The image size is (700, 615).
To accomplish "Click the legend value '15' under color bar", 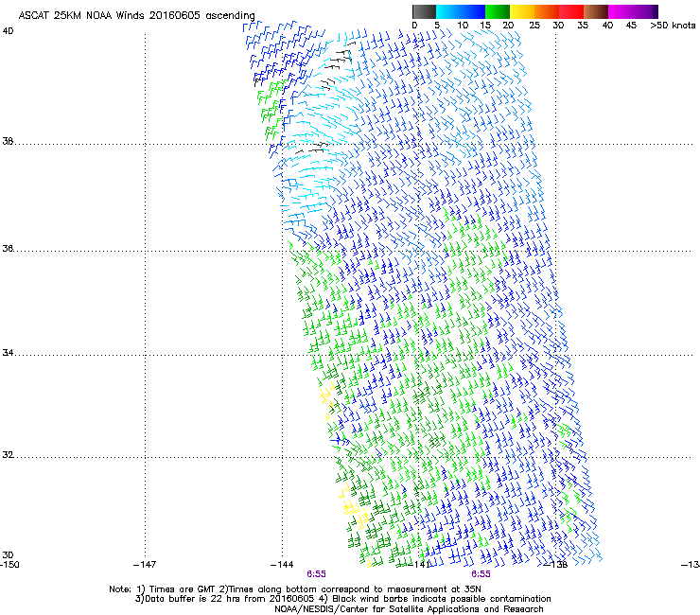I will (x=485, y=25).
